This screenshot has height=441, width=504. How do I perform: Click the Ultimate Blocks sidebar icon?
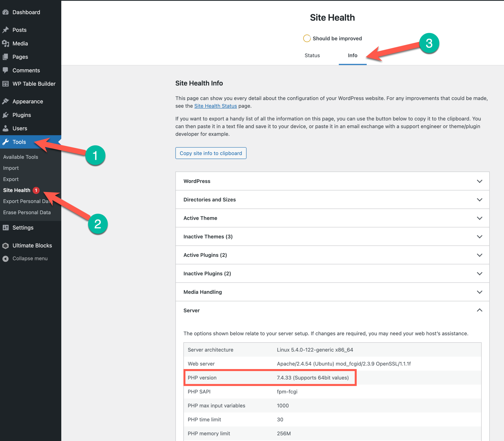coord(6,245)
